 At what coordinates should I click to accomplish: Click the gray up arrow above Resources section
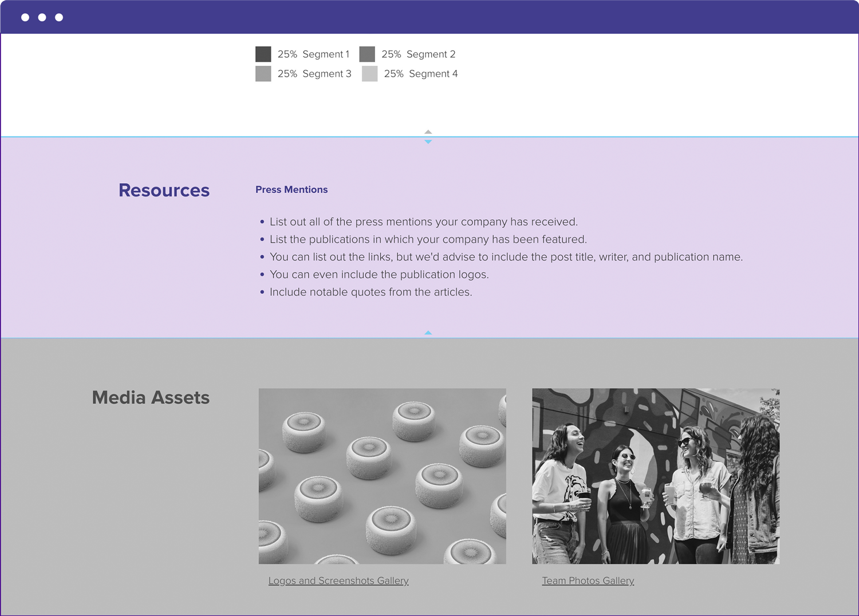(428, 132)
